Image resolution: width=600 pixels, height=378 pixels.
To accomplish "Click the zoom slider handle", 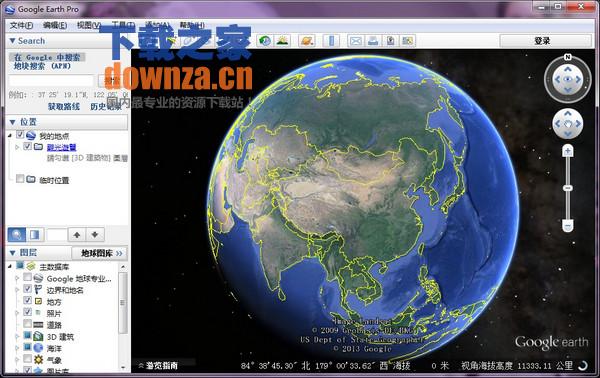I will 568,188.
